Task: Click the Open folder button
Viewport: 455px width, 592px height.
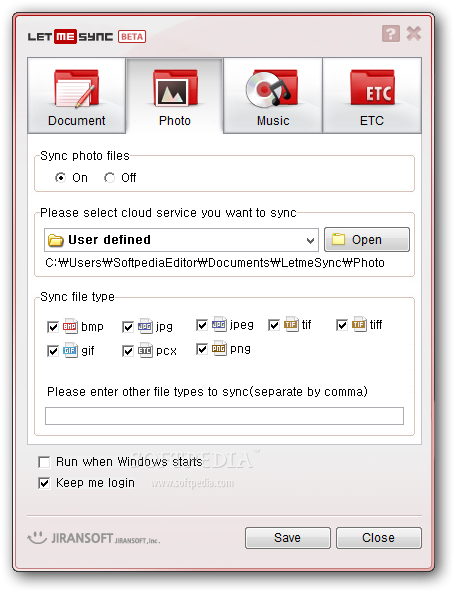Action: pyautogui.click(x=367, y=239)
